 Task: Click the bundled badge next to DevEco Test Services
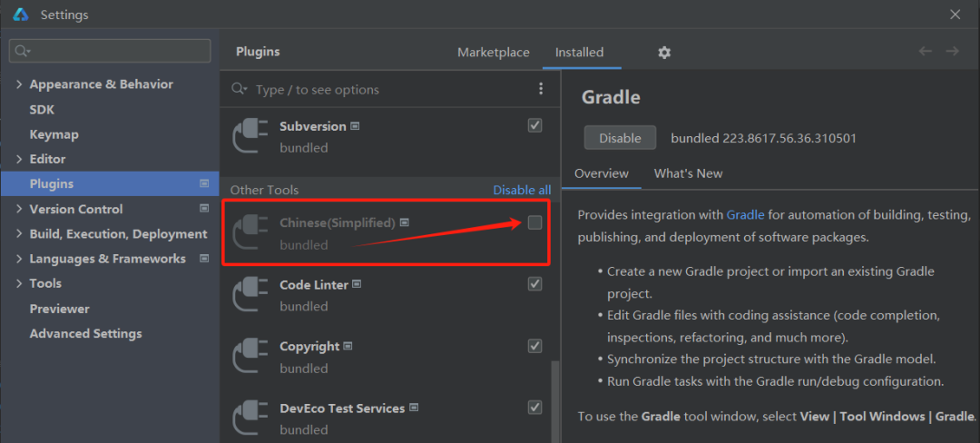(413, 408)
